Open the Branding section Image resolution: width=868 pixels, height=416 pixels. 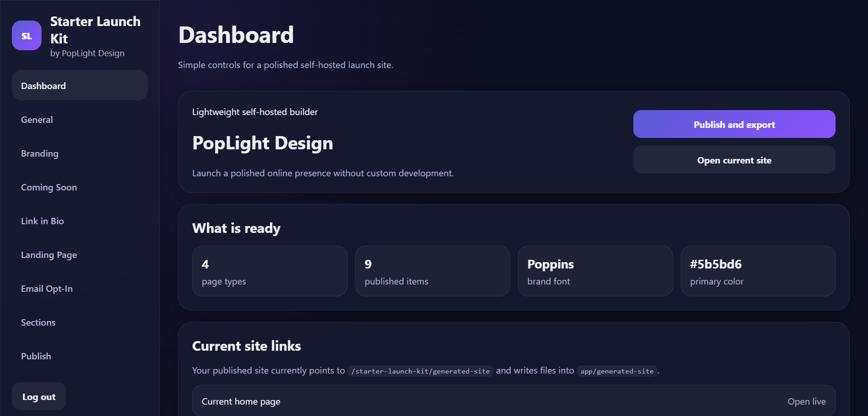(40, 153)
